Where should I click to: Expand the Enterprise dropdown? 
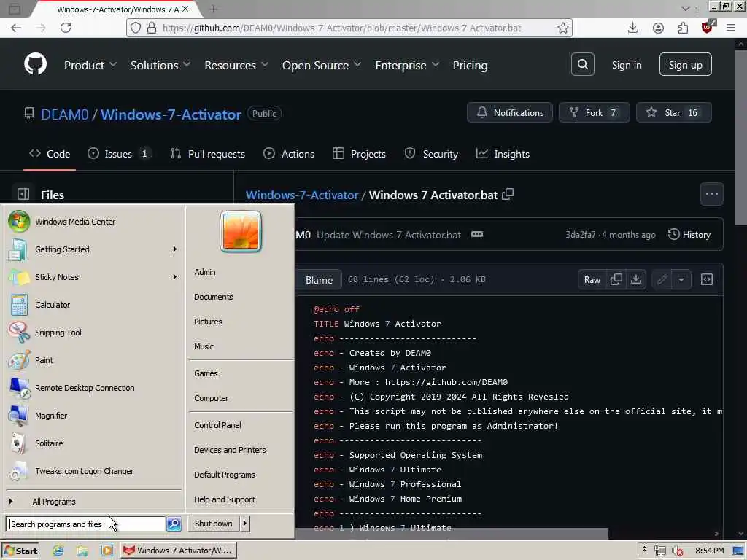coord(407,65)
